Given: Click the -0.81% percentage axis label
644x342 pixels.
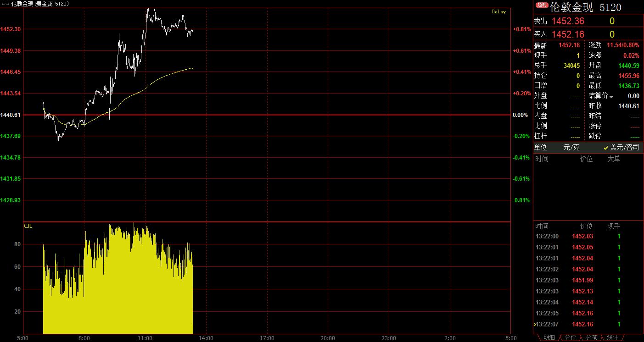Looking at the screenshot, I should (522, 200).
